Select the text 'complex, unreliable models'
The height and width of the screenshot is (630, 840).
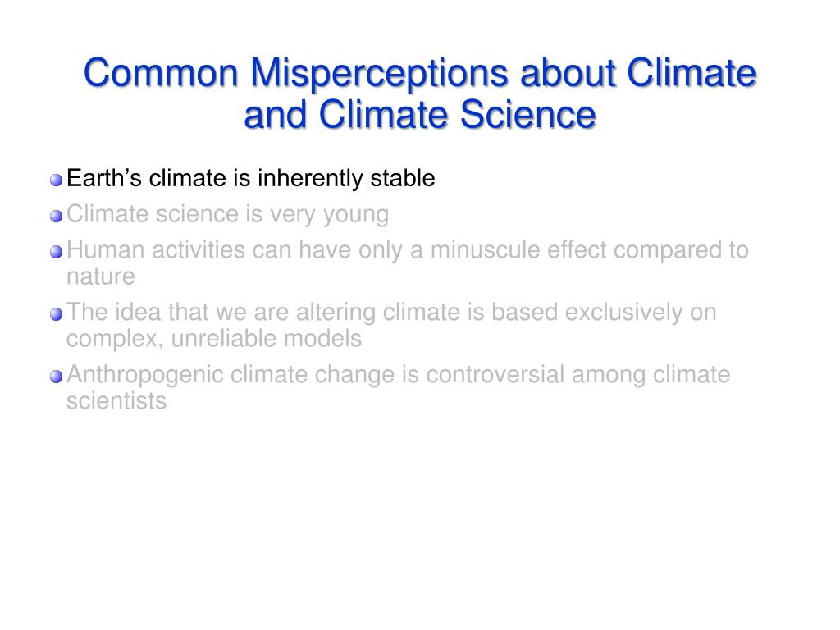click(x=214, y=339)
